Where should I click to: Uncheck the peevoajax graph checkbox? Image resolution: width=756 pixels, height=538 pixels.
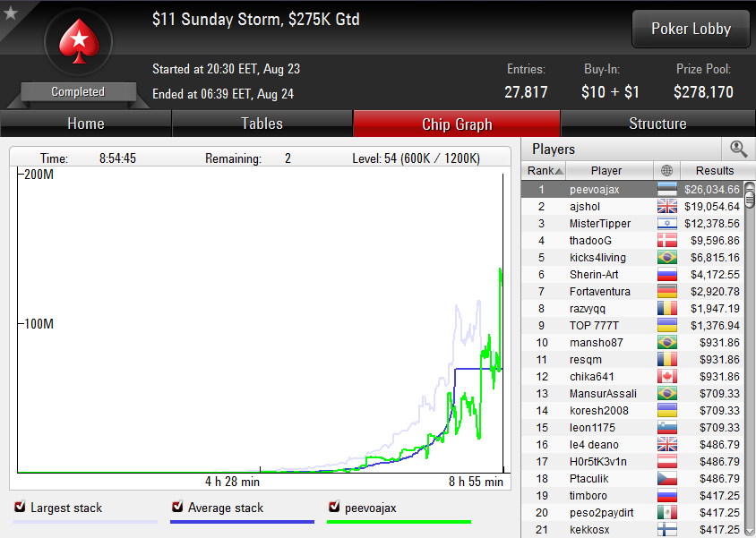pyautogui.click(x=334, y=507)
